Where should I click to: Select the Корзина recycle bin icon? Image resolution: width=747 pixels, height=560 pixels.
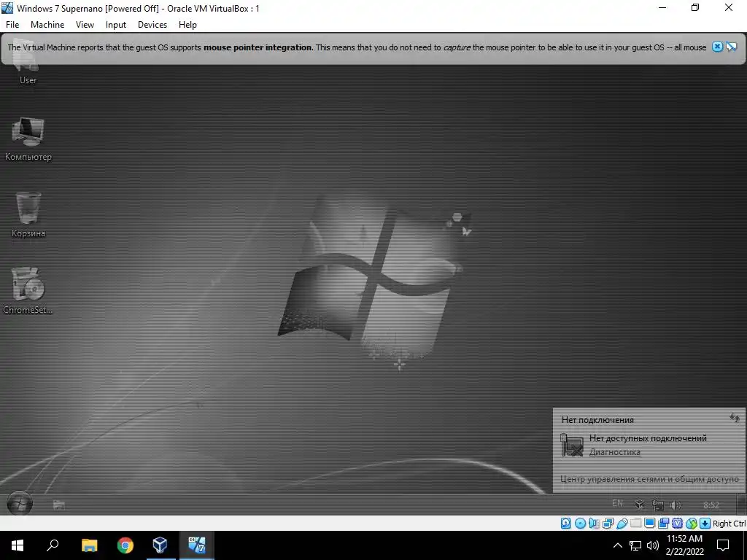pyautogui.click(x=28, y=214)
